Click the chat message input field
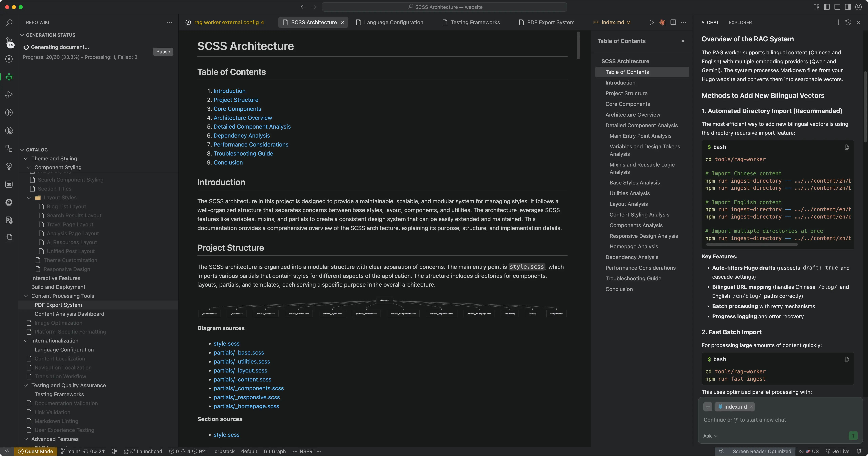868x456 pixels. [x=780, y=420]
